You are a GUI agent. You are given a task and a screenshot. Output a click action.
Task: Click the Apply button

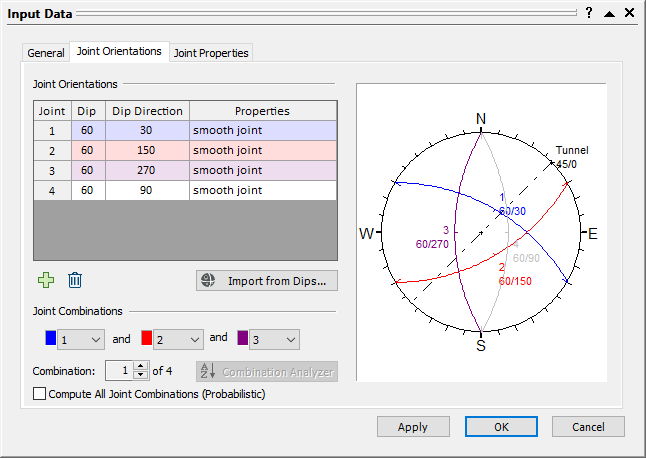click(413, 427)
